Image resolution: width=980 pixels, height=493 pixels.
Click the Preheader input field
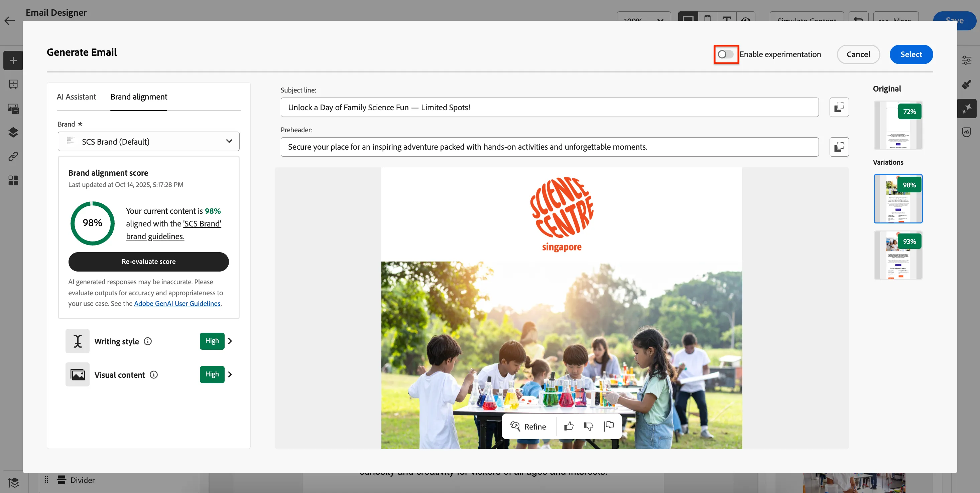pos(549,147)
